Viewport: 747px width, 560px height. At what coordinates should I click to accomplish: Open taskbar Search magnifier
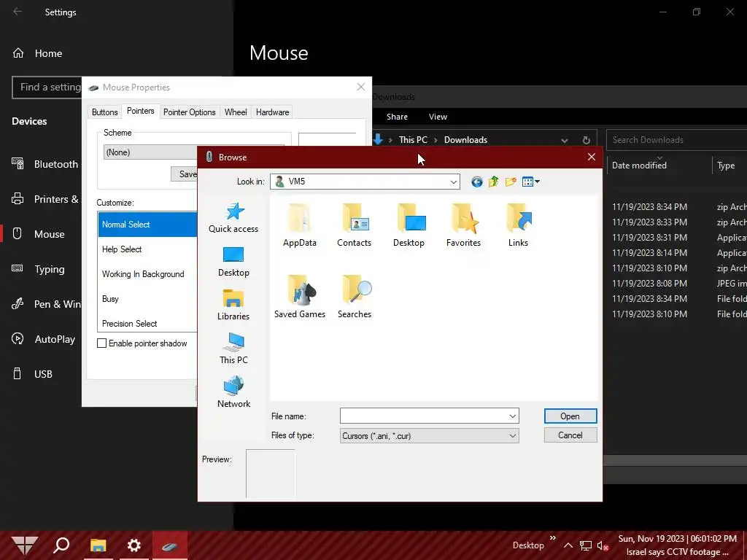click(x=61, y=545)
